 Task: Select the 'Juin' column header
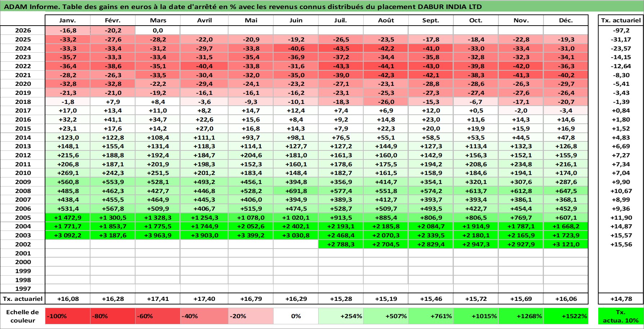[x=296, y=20]
